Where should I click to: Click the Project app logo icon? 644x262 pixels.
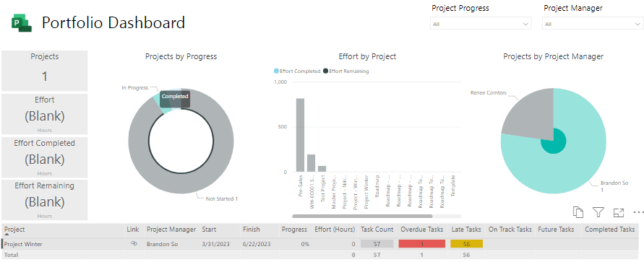click(22, 22)
